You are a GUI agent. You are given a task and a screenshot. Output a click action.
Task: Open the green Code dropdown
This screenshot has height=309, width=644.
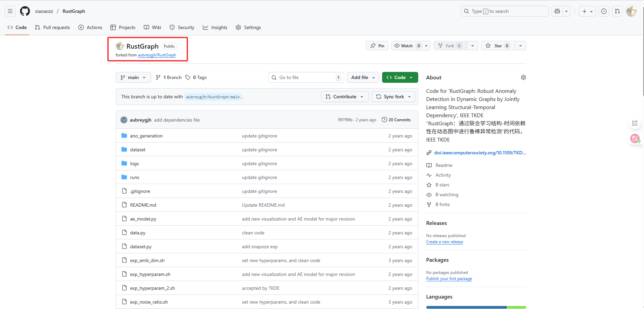[400, 77]
